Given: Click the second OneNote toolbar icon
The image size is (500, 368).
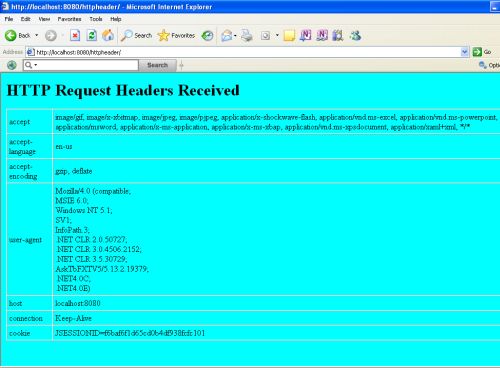Looking at the screenshot, I should point(322,35).
